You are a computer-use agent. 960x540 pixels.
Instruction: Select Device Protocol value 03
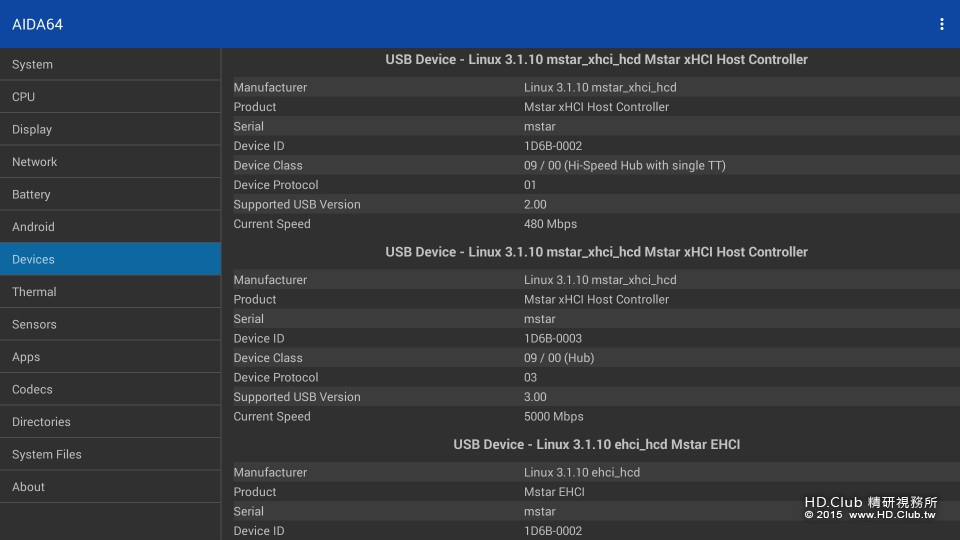point(530,377)
